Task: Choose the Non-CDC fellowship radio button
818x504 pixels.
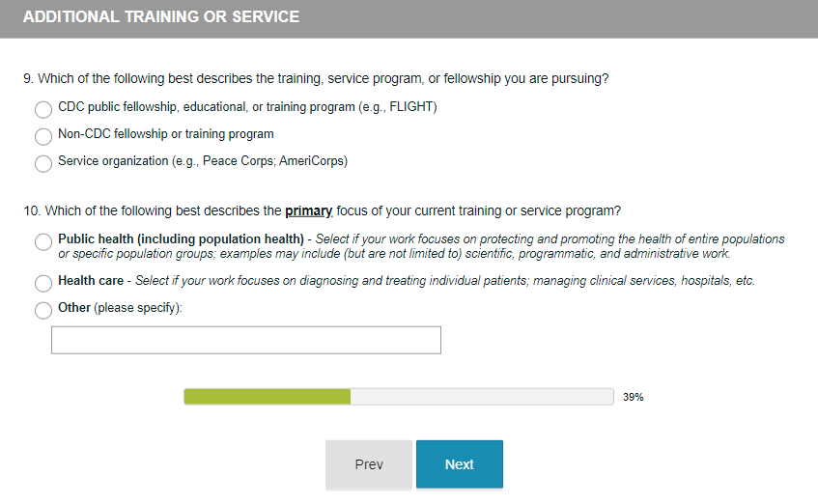Action: click(x=43, y=137)
